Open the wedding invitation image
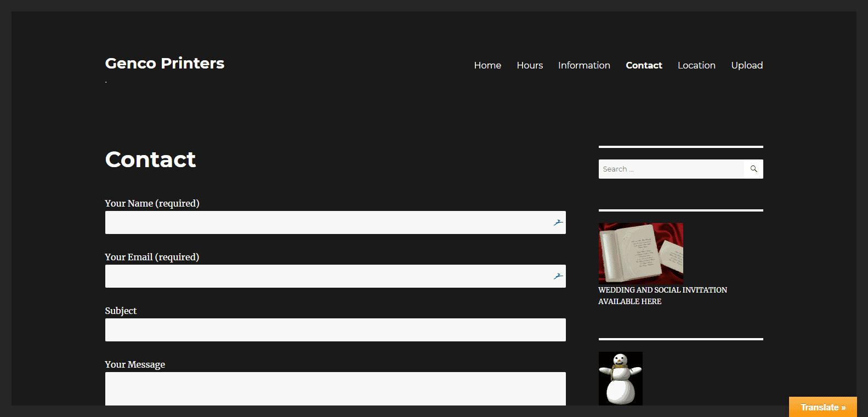This screenshot has height=417, width=868. tap(640, 253)
